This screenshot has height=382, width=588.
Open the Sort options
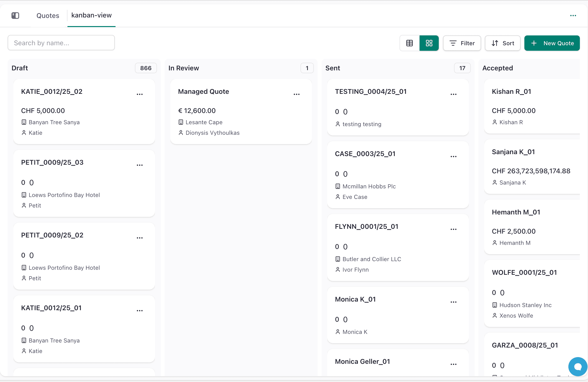[503, 43]
